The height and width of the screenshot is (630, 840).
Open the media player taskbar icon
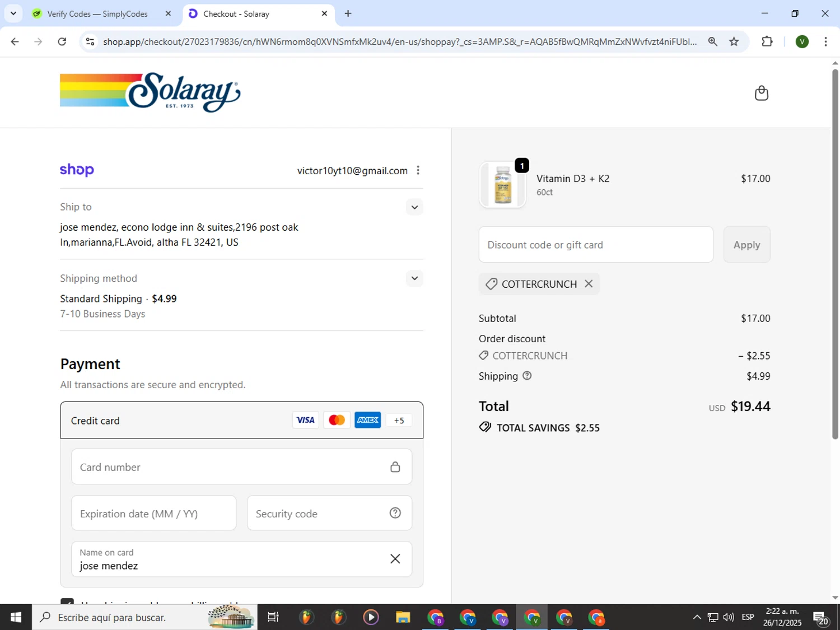tap(371, 617)
